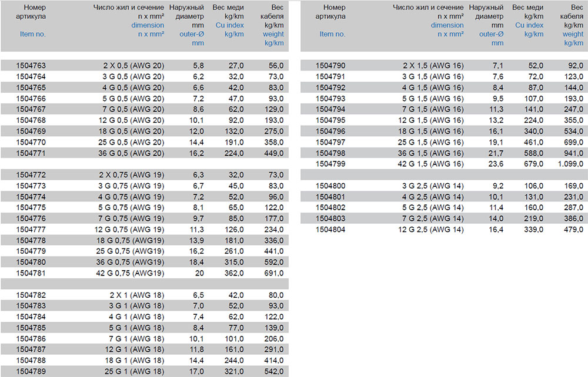The height and width of the screenshot is (377, 588).
Task: Click cable weight value 691,0
Action: click(274, 273)
